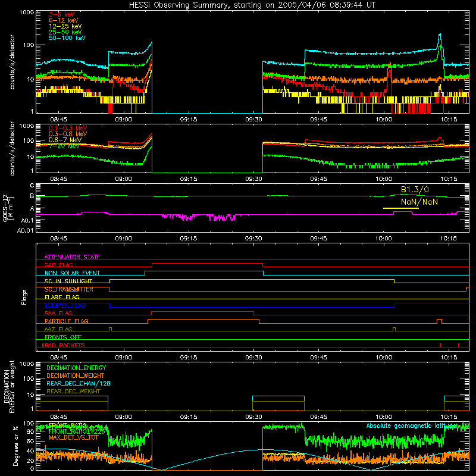Select the ATTENUATOR_STATE flag label
The height and width of the screenshot is (476, 476).
72,257
